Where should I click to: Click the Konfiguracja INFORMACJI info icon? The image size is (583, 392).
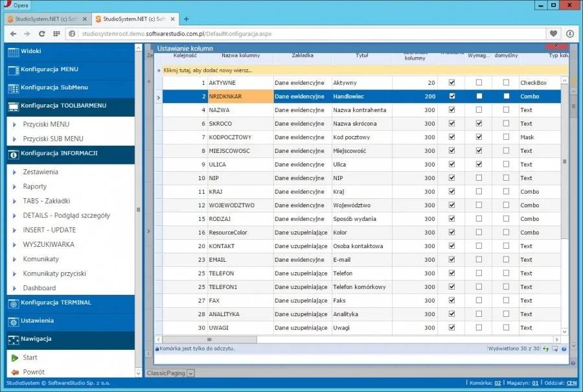(x=14, y=155)
